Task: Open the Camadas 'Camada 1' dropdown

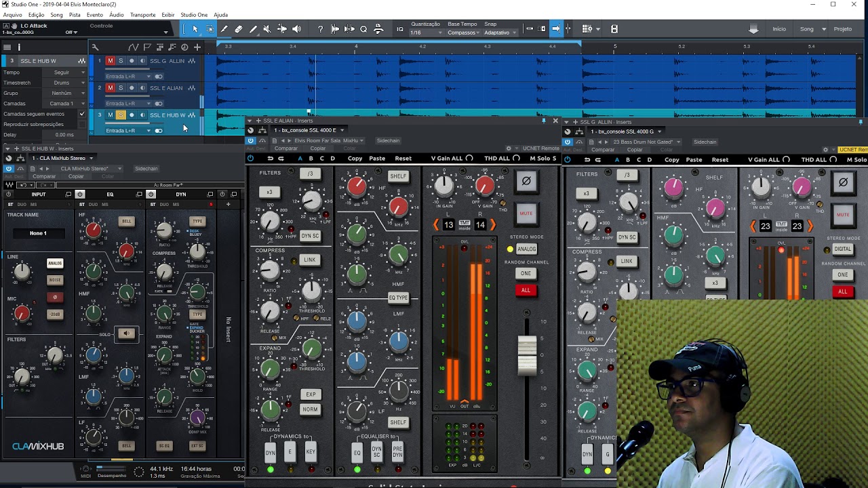Action: coord(66,104)
